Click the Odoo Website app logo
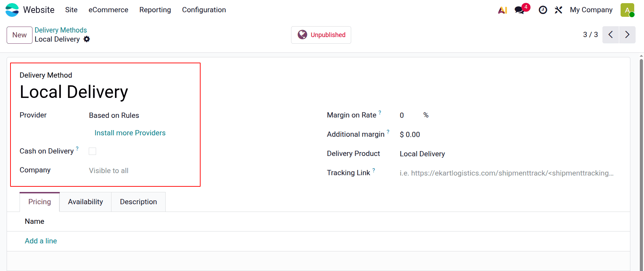Viewport: 644px width, 271px height. coord(12,10)
